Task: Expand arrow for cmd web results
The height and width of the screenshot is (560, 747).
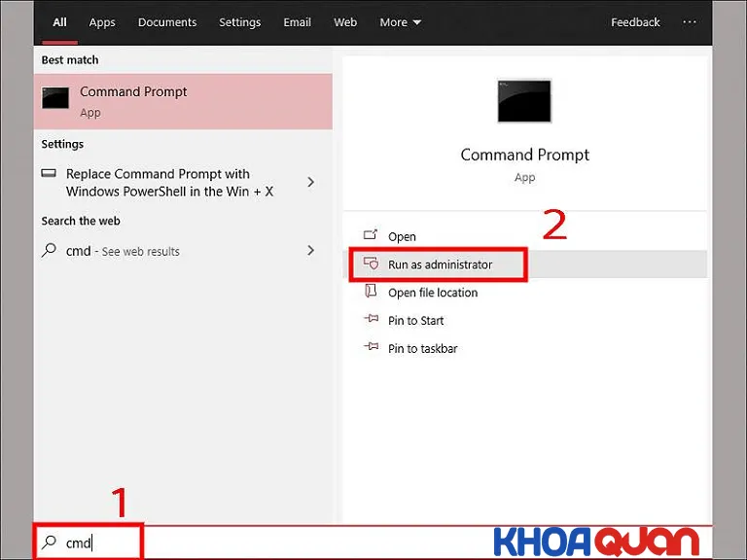Action: pos(311,251)
